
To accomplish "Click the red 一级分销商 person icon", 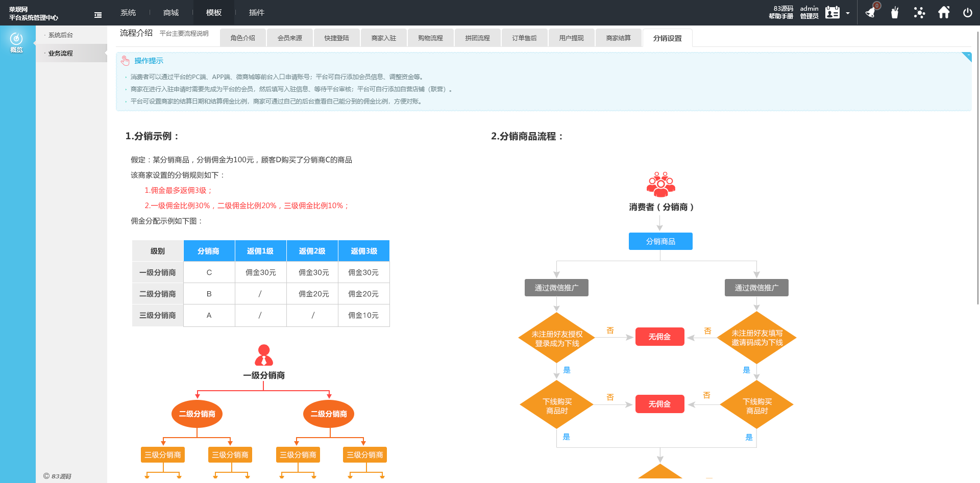I will (x=264, y=355).
